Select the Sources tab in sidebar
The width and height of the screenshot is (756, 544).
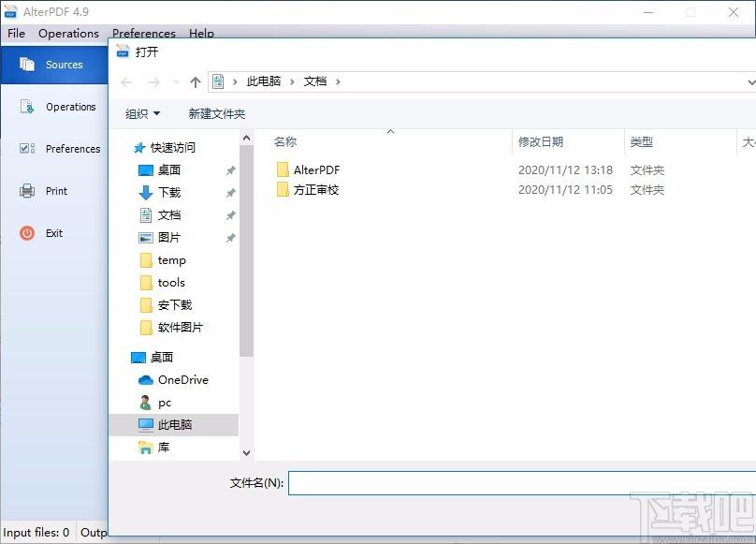54,65
